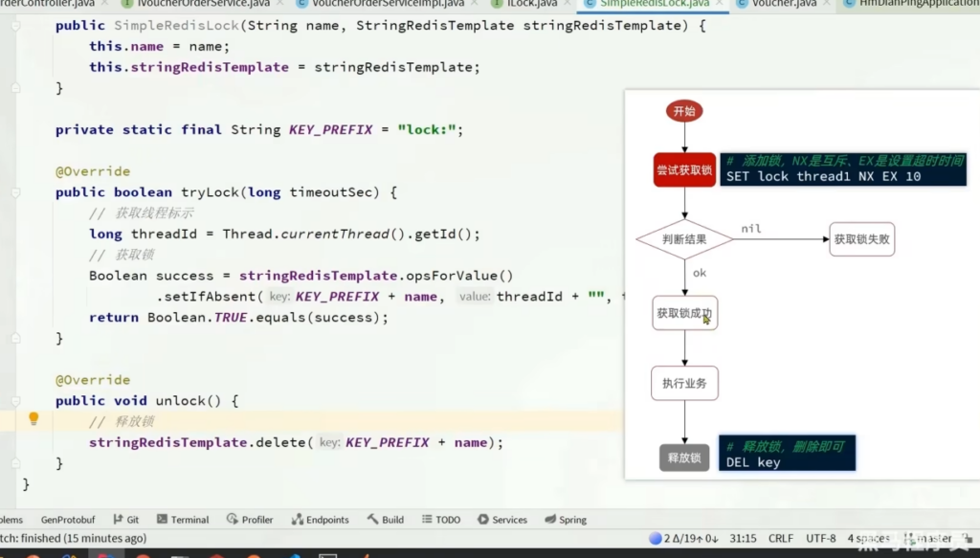Show the Endpoints tool window
This screenshot has width=980, height=558.
[320, 520]
